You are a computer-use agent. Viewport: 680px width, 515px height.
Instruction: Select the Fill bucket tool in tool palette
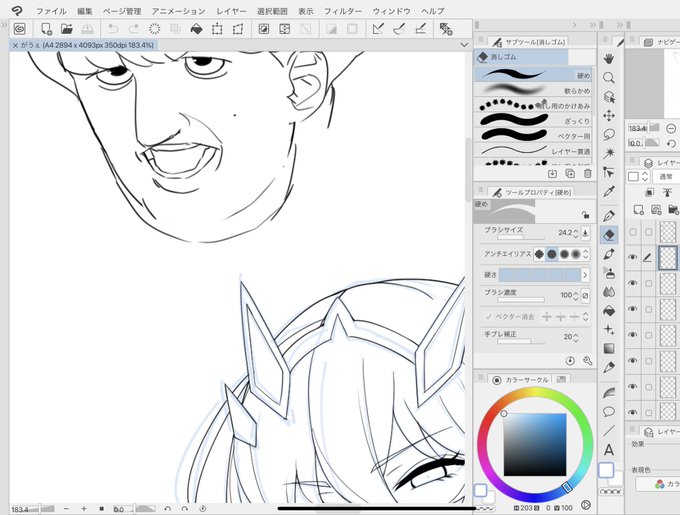click(609, 311)
